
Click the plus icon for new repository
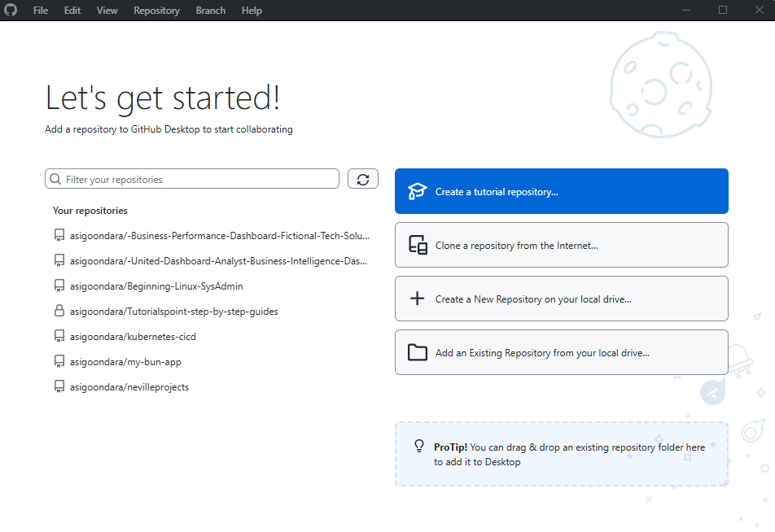(418, 298)
